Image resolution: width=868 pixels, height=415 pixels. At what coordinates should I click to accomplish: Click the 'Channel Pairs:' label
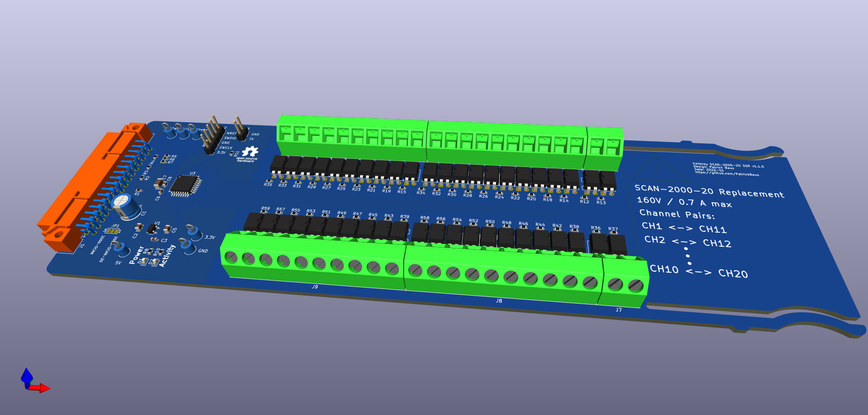coord(677,214)
